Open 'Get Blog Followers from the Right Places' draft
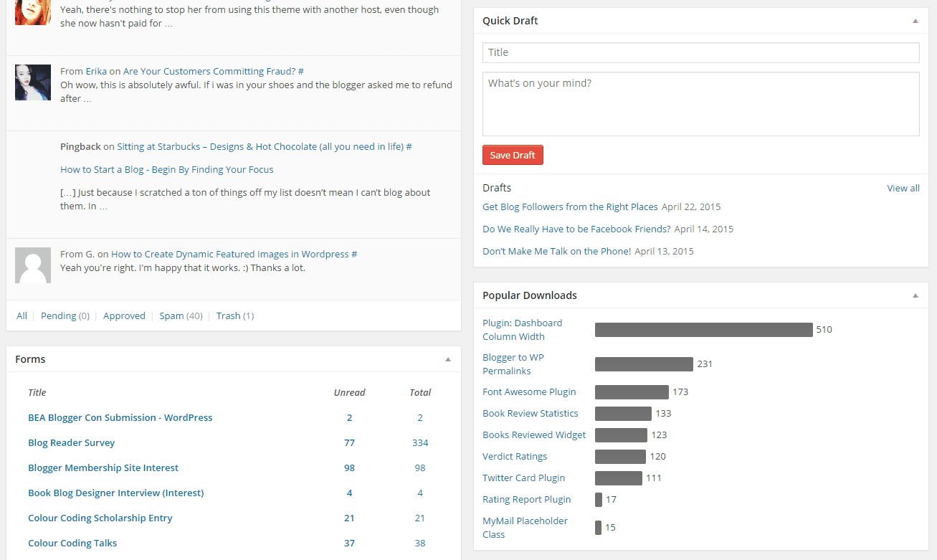 (x=570, y=207)
